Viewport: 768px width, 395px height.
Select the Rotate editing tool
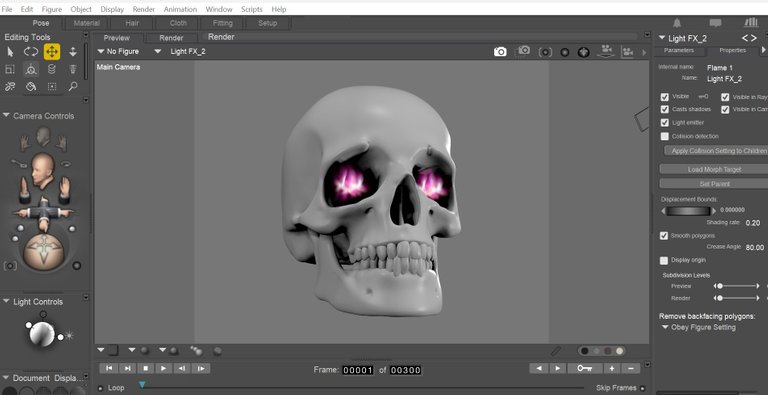(31, 52)
